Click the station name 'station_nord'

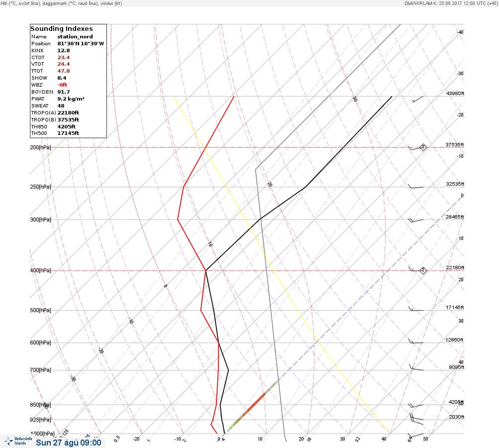tap(75, 37)
